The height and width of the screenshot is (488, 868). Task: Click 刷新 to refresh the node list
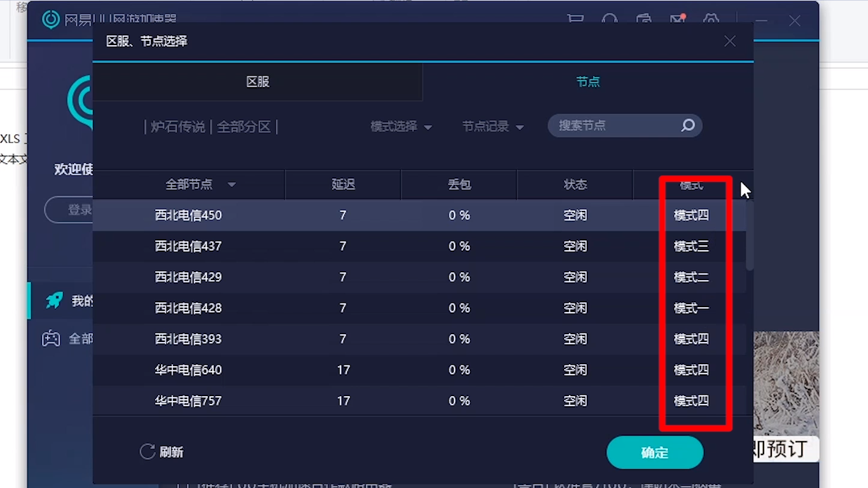162,452
